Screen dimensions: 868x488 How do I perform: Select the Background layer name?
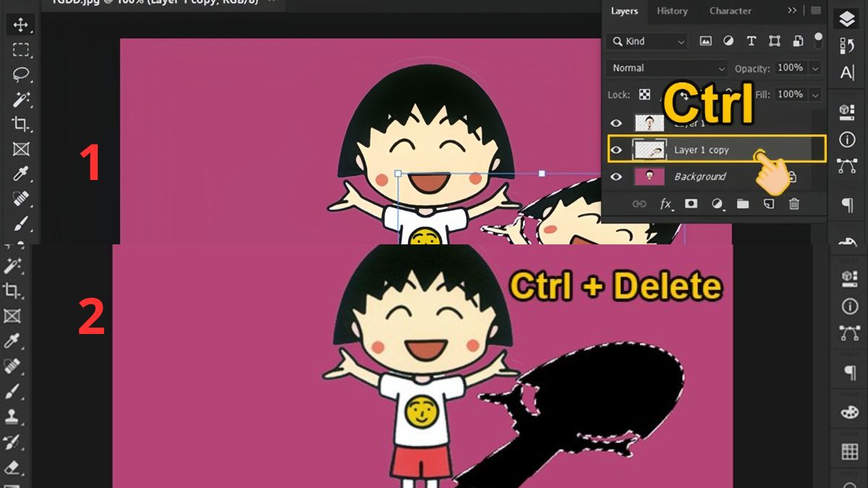(x=699, y=176)
